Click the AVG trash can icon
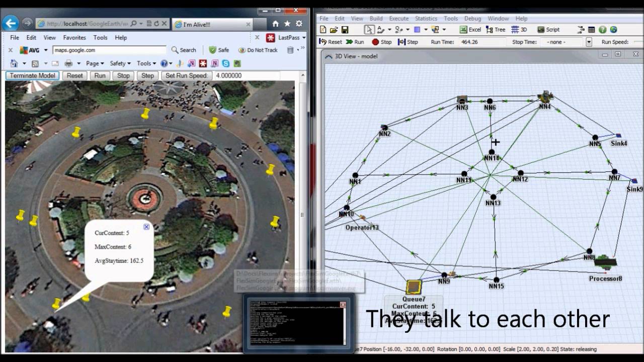Screen dimensions: 644x362 [x=290, y=50]
